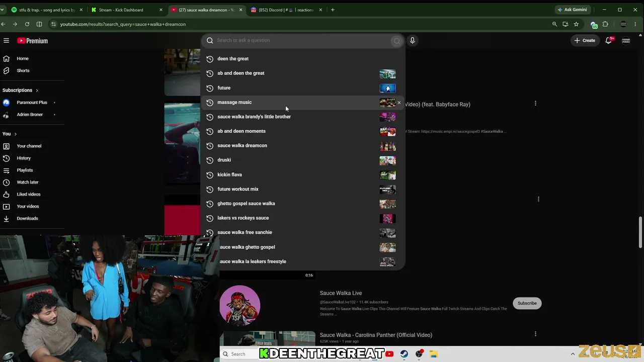
Task: Open the Windows taskbar Search box
Action: click(x=239, y=354)
